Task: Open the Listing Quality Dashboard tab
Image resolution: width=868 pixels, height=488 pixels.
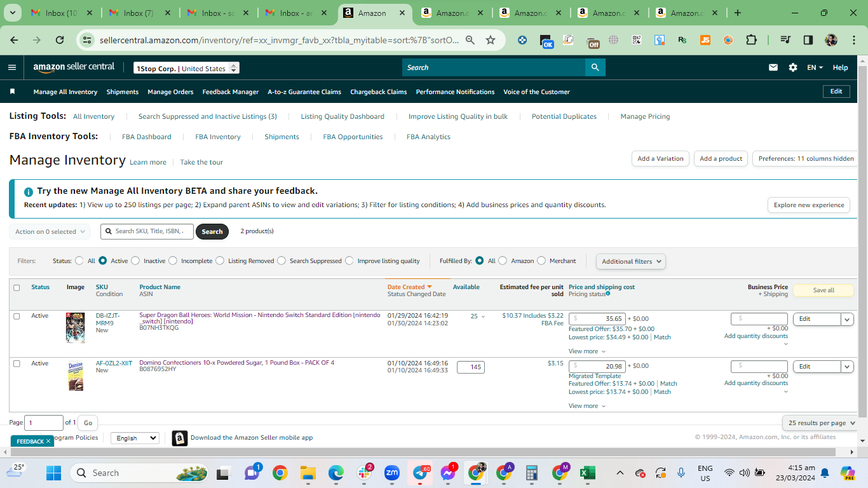Action: (x=342, y=116)
